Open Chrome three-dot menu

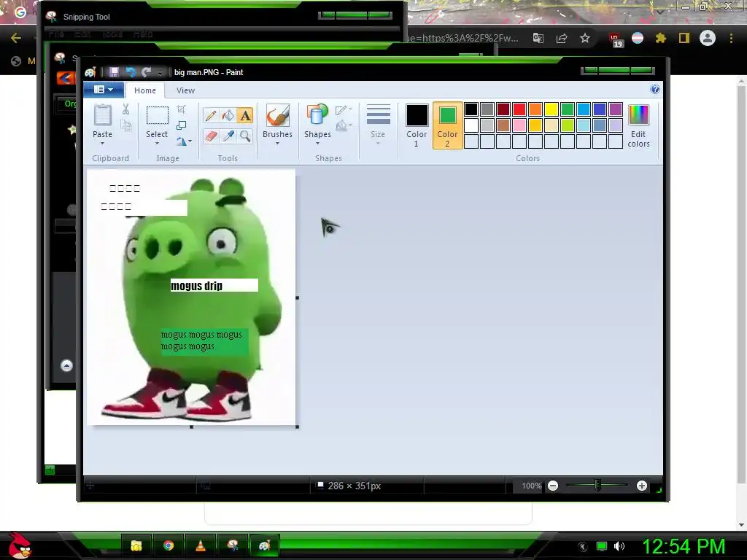click(x=731, y=38)
